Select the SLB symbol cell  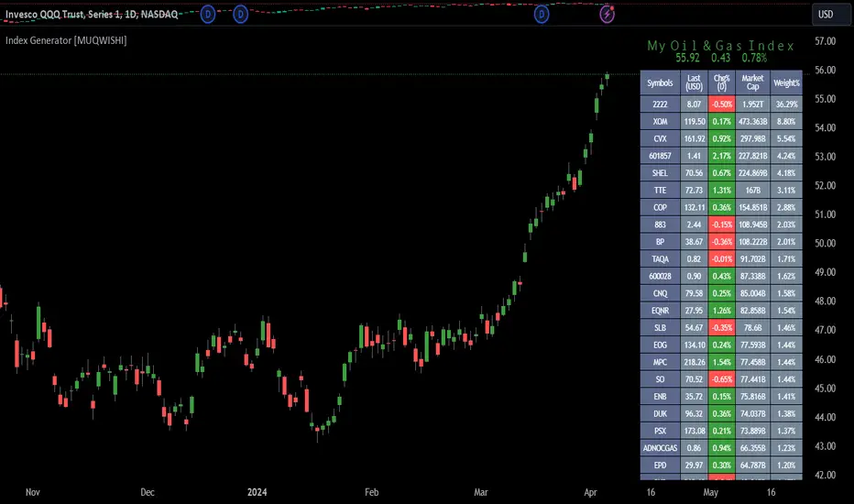click(x=660, y=327)
